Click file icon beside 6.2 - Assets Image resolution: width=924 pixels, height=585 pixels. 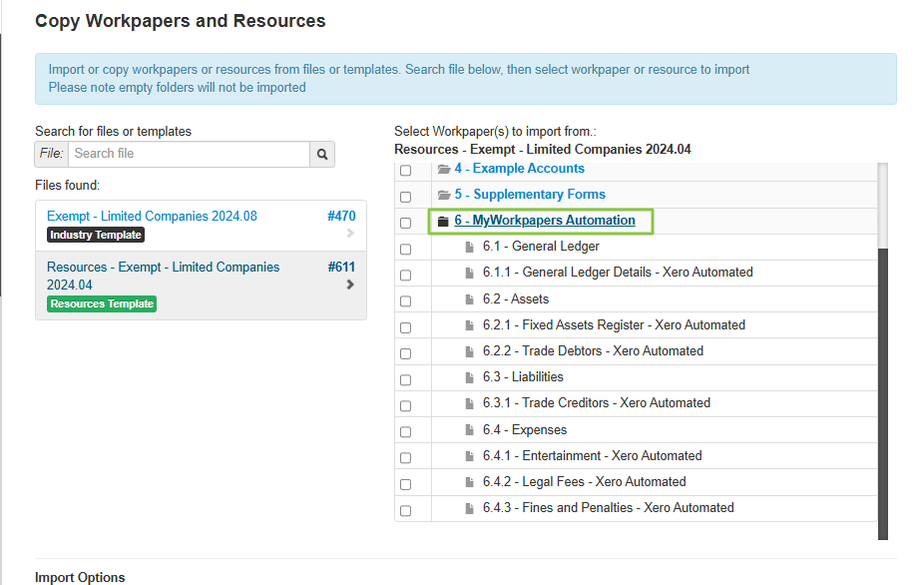click(x=470, y=299)
